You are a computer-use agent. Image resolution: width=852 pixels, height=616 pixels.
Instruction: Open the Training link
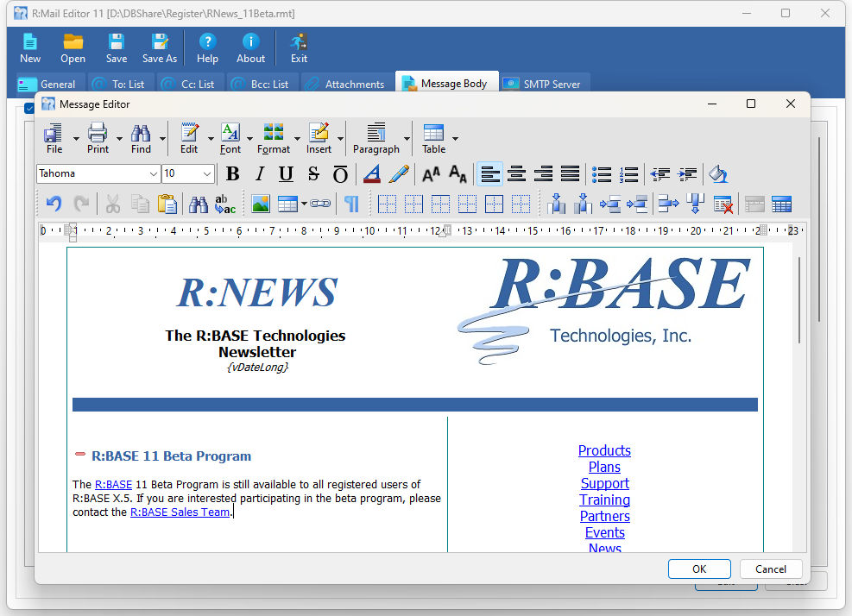[x=604, y=500]
